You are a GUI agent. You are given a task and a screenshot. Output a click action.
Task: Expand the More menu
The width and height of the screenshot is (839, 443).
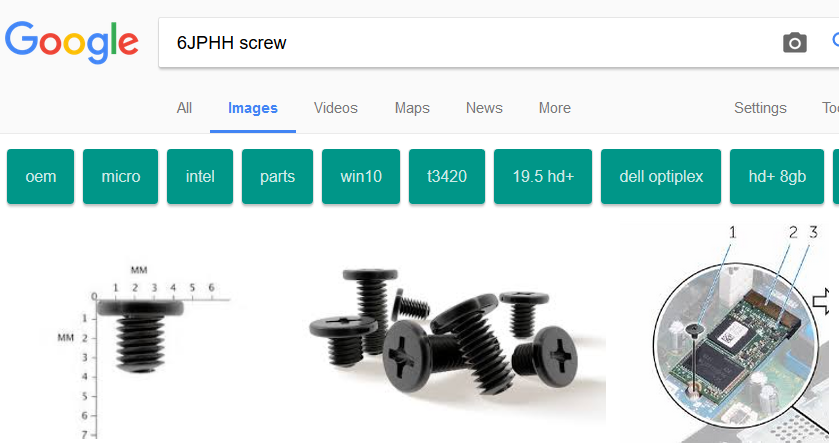(x=555, y=108)
